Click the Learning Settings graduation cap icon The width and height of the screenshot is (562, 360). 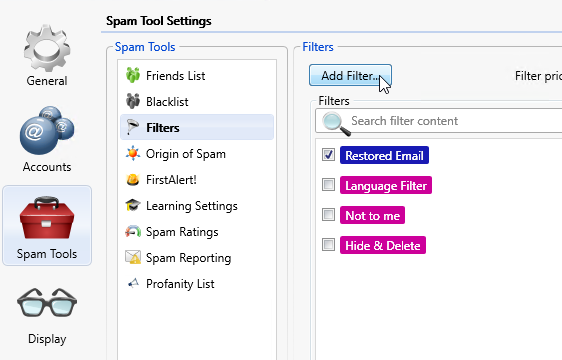click(x=133, y=205)
